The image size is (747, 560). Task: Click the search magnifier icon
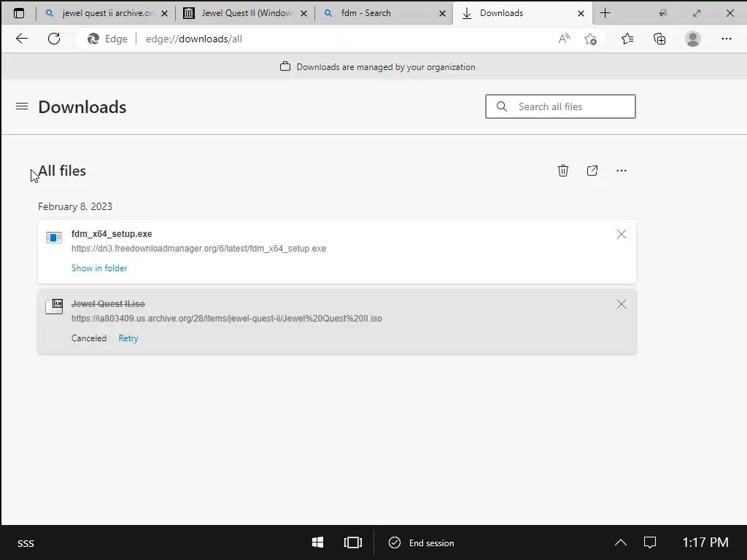(x=502, y=106)
